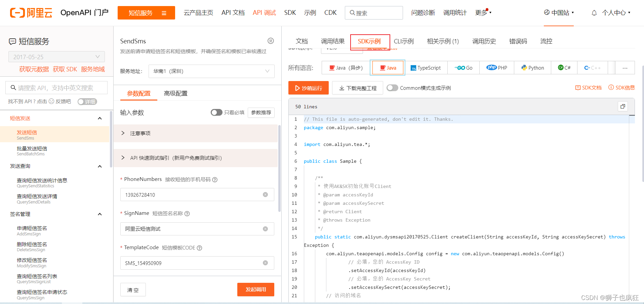Select PHP language
This screenshot has width=644, height=304.
[x=497, y=68]
